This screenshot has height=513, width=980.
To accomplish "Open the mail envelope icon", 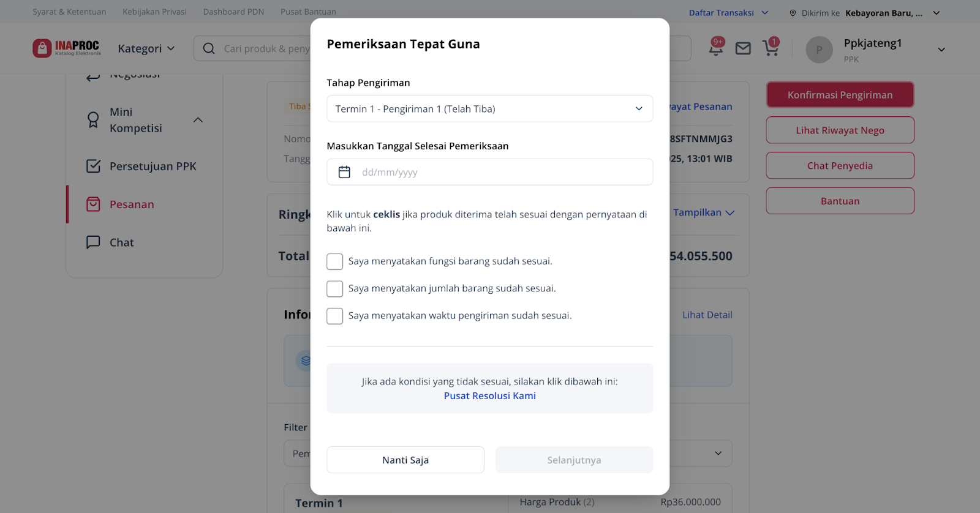I will 743,48.
